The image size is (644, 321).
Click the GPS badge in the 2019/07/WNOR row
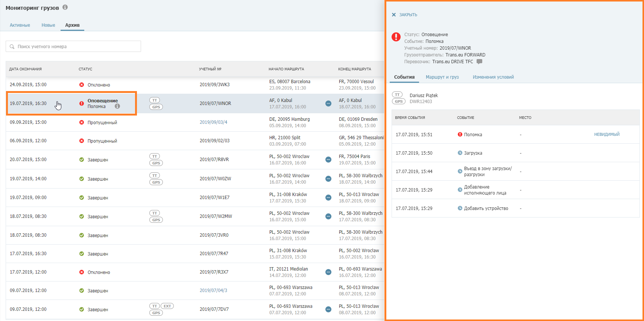[x=156, y=107]
